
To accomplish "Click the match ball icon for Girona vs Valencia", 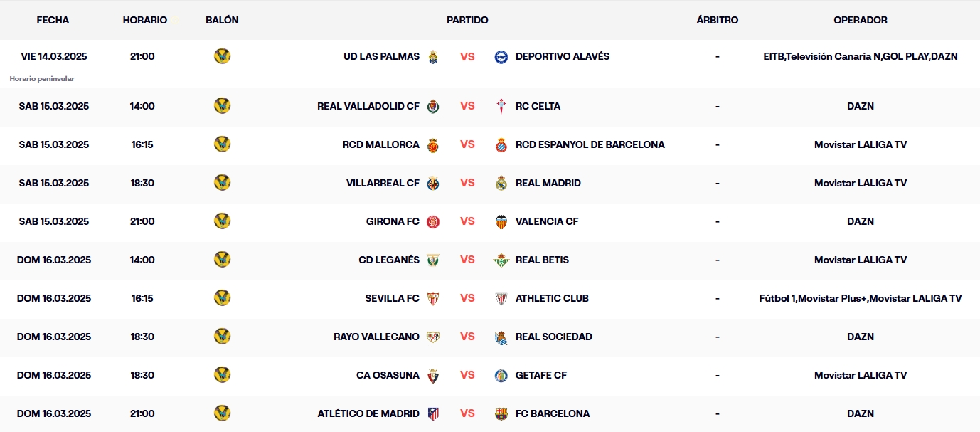I will pos(222,221).
